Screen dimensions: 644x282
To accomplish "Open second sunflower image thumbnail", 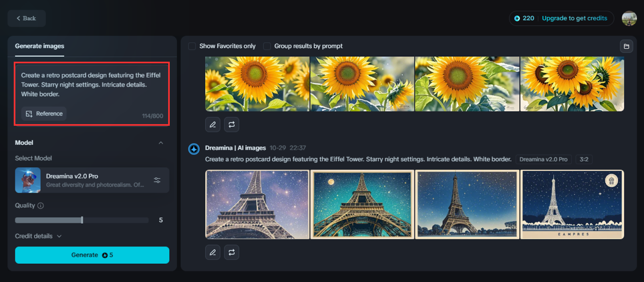I will (362, 84).
